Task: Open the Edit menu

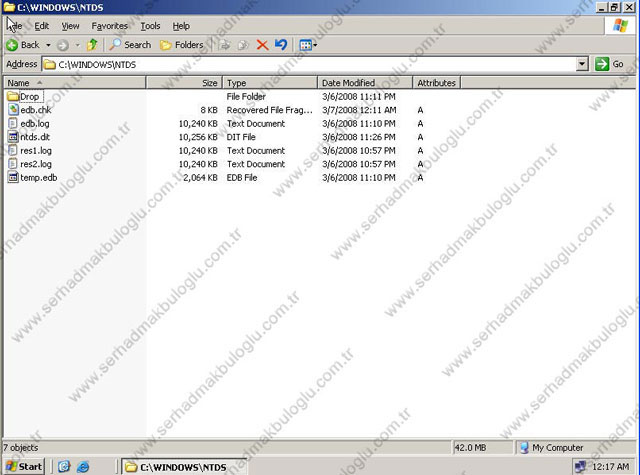Action: (41, 26)
